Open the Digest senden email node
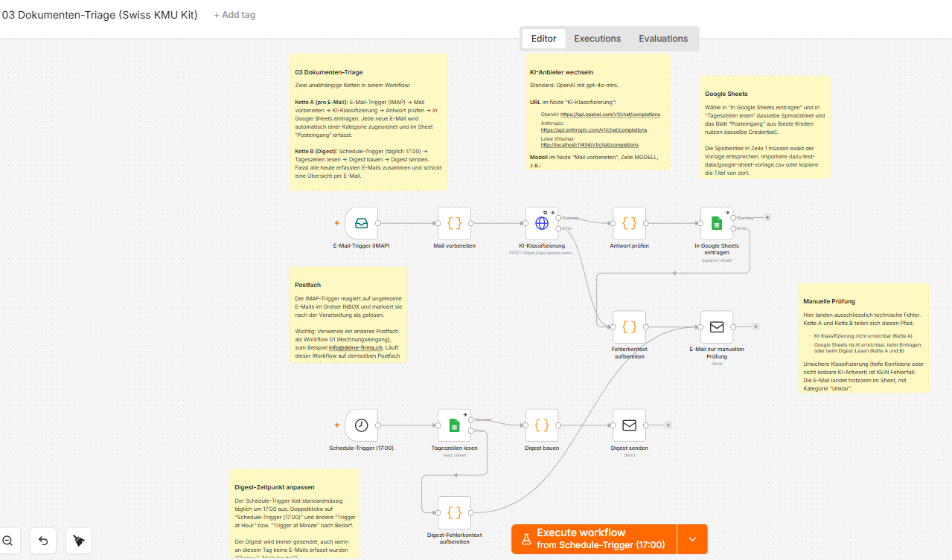The height and width of the screenshot is (560, 952). [x=629, y=425]
